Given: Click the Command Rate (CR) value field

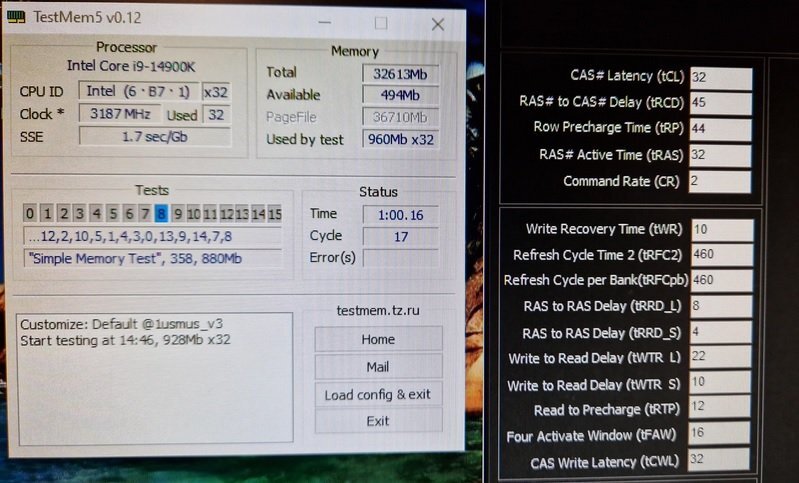Looking at the screenshot, I should click(x=721, y=182).
